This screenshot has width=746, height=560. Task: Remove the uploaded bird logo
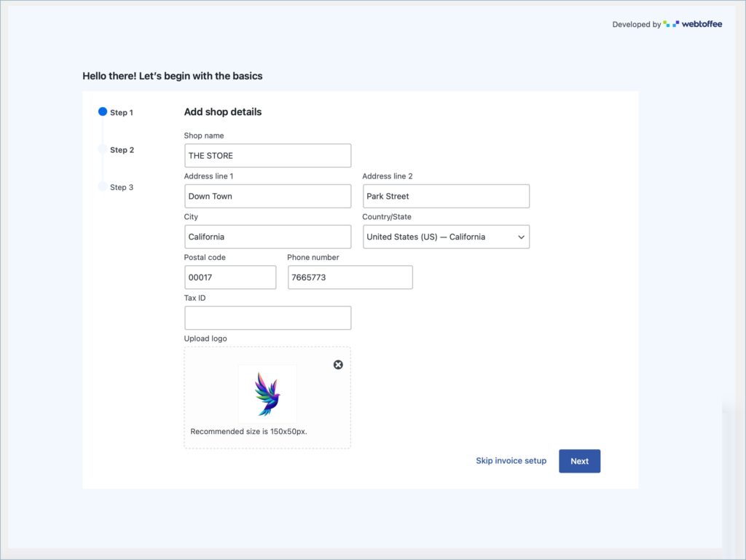pyautogui.click(x=338, y=365)
